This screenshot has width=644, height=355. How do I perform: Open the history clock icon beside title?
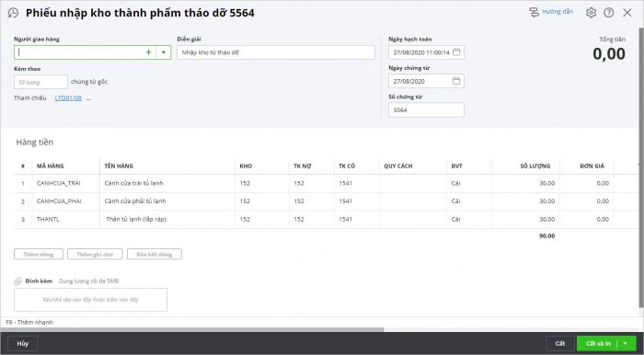(13, 13)
